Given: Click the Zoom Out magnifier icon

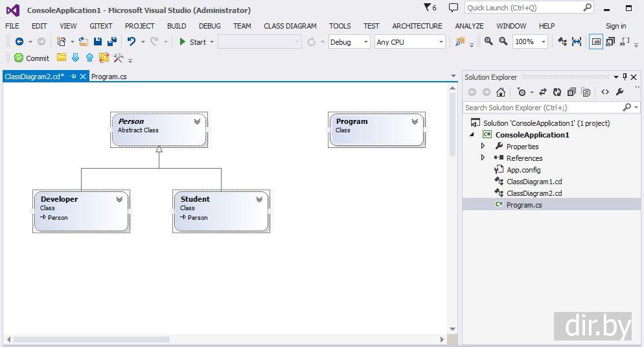Looking at the screenshot, I should click(502, 42).
